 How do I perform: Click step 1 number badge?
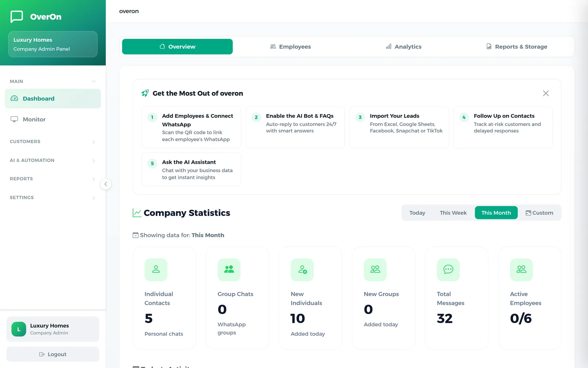(152, 117)
